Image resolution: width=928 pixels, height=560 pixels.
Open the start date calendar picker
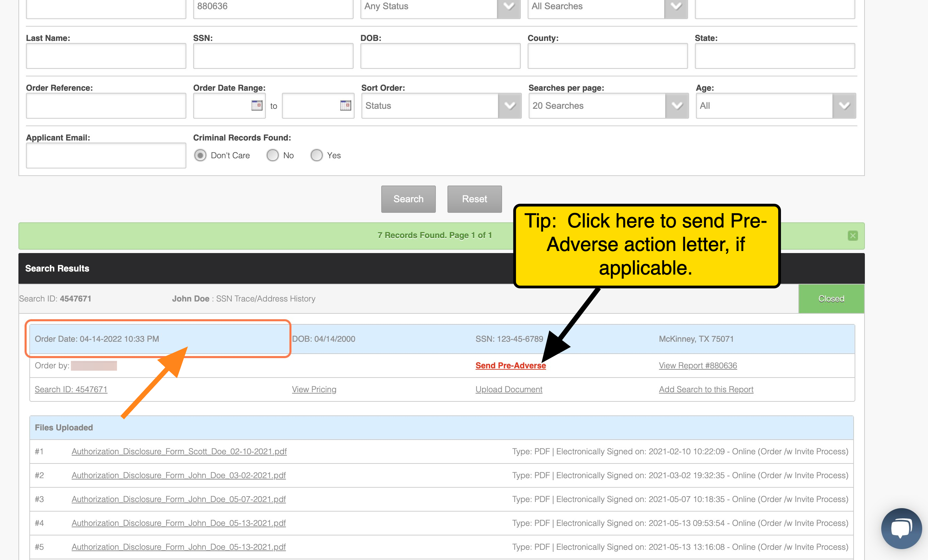(x=257, y=105)
